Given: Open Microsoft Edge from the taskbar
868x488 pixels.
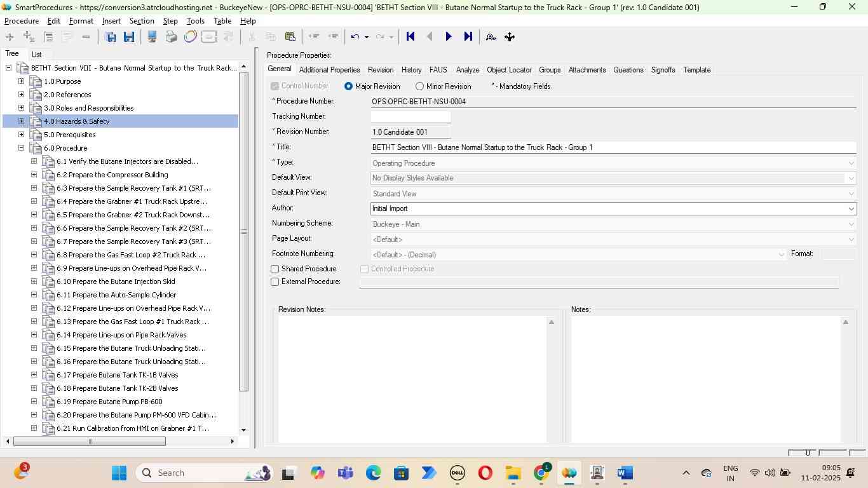Looking at the screenshot, I should click(x=373, y=473).
